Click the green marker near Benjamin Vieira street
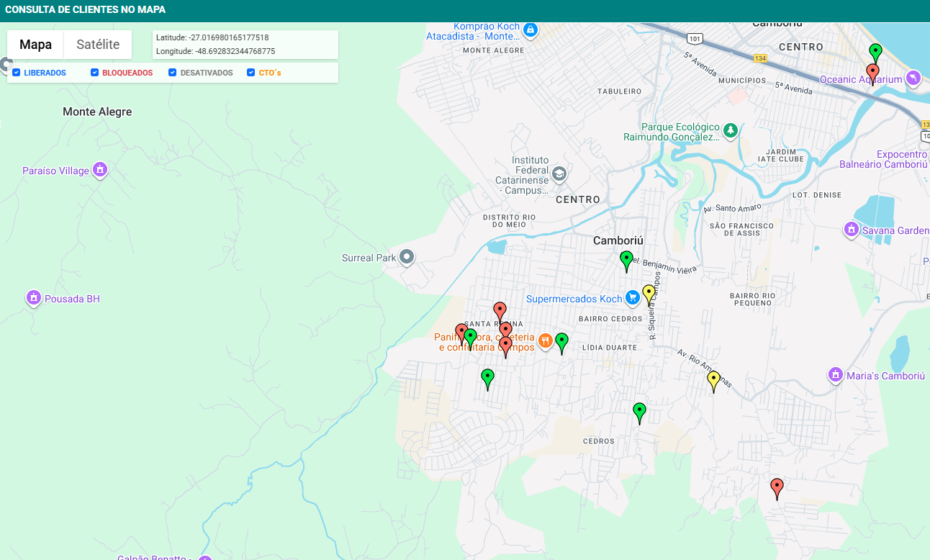 coord(626,259)
